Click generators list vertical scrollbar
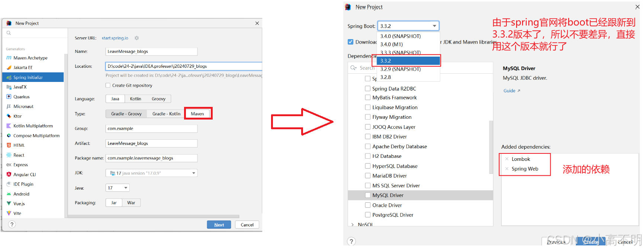Image resolution: width=644 pixels, height=251 pixels. point(66,136)
